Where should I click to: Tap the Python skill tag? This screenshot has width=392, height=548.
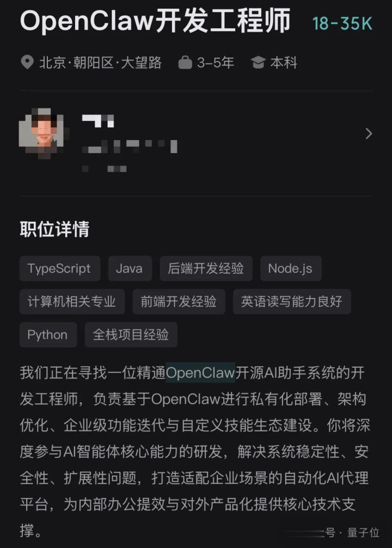pyautogui.click(x=48, y=335)
